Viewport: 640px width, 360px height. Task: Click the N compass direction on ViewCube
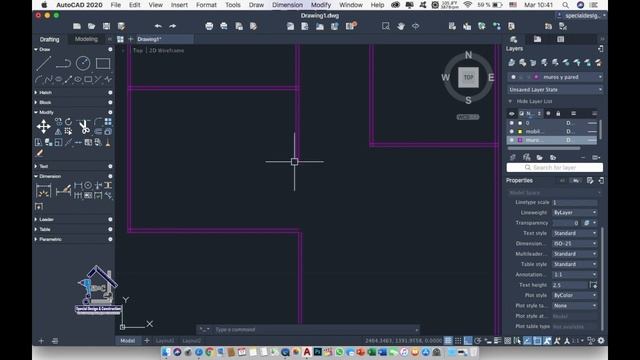click(468, 55)
